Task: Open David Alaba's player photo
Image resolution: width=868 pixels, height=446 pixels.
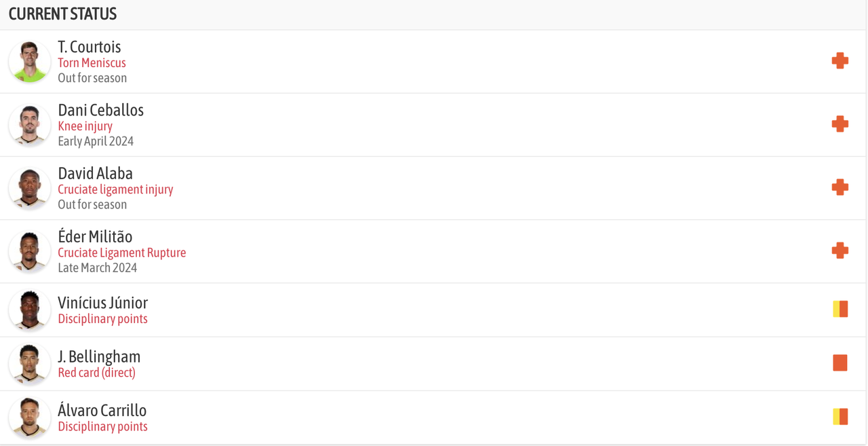Action: click(x=30, y=188)
